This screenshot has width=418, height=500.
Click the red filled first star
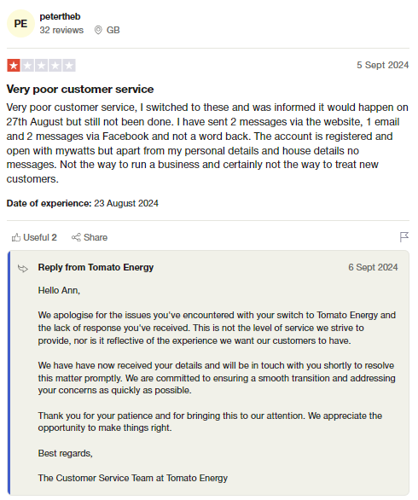pyautogui.click(x=14, y=65)
